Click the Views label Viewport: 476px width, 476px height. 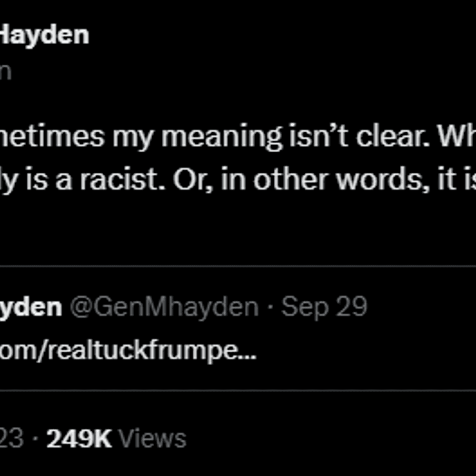[x=152, y=438]
